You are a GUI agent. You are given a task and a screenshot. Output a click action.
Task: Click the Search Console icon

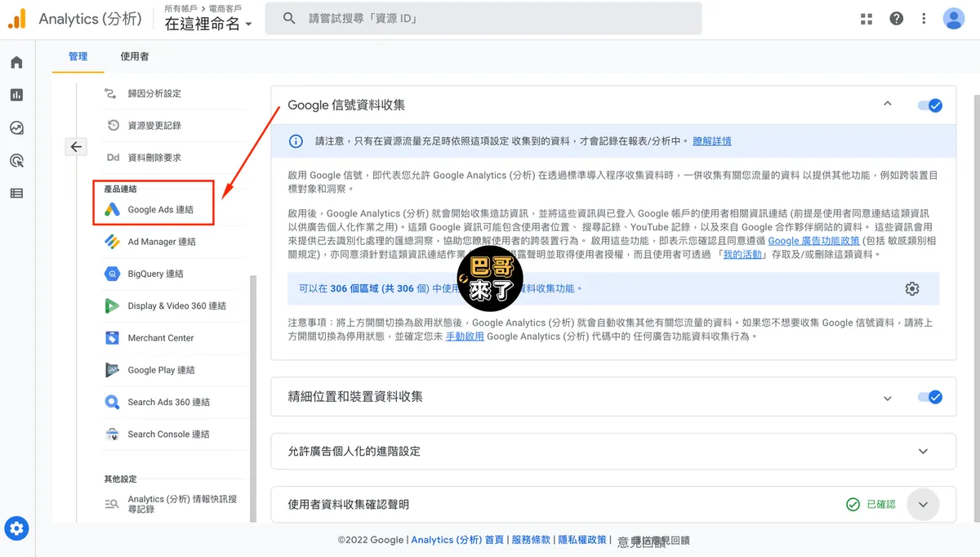(x=113, y=434)
